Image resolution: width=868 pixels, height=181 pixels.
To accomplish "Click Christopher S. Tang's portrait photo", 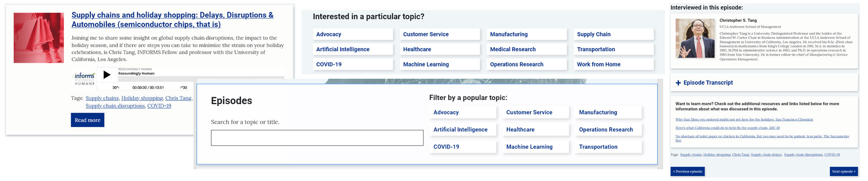I will point(695,38).
